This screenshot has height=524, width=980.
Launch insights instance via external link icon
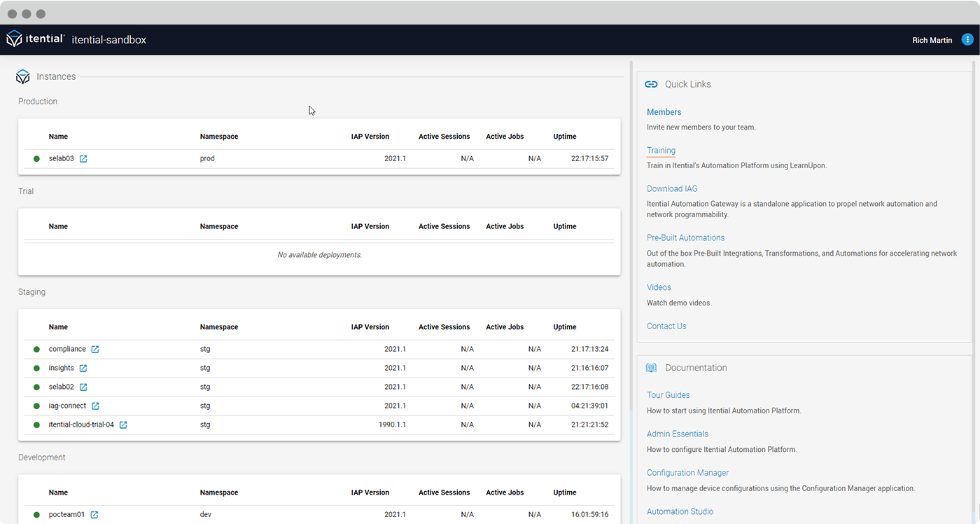[x=83, y=368]
